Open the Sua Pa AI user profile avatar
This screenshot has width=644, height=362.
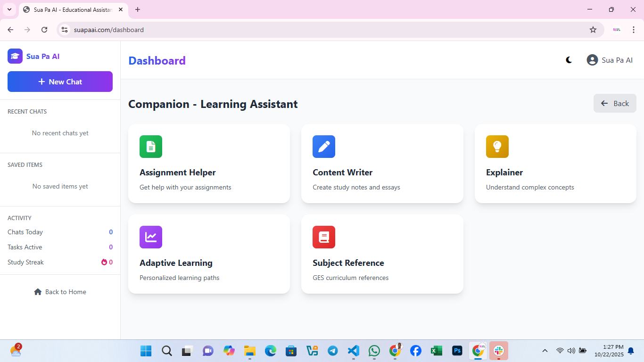click(x=592, y=60)
